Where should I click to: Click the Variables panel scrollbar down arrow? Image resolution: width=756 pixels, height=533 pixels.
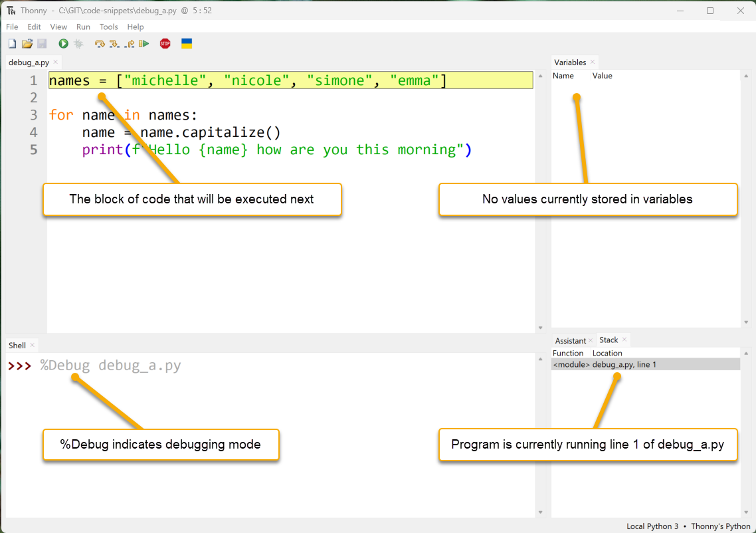746,322
